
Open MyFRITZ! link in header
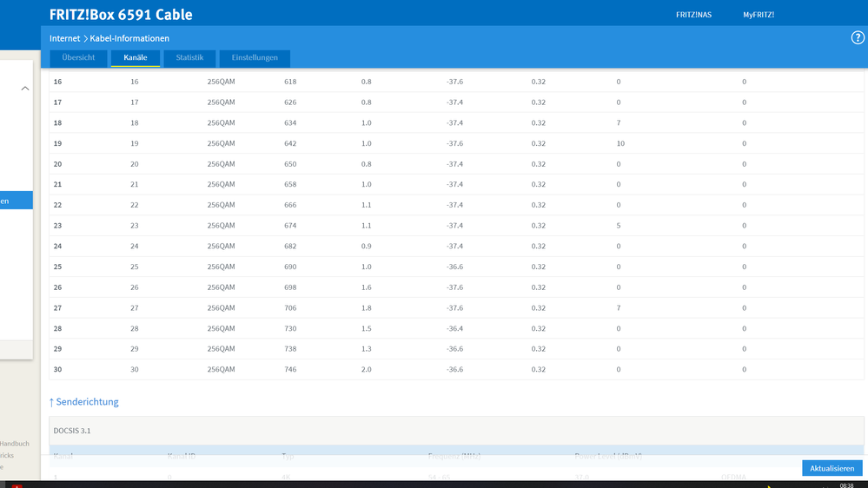(x=759, y=15)
